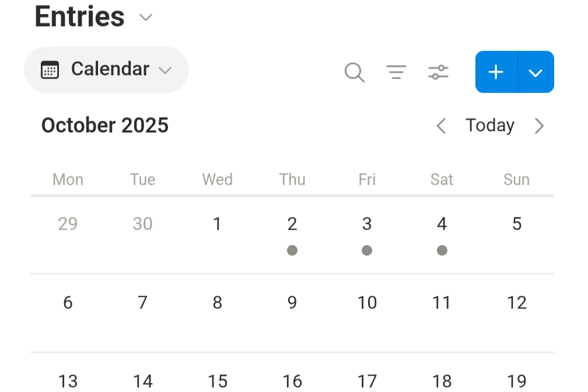Image resolution: width=588 pixels, height=392 pixels.
Task: Open the dropdown next to the plus button
Action: 535,72
